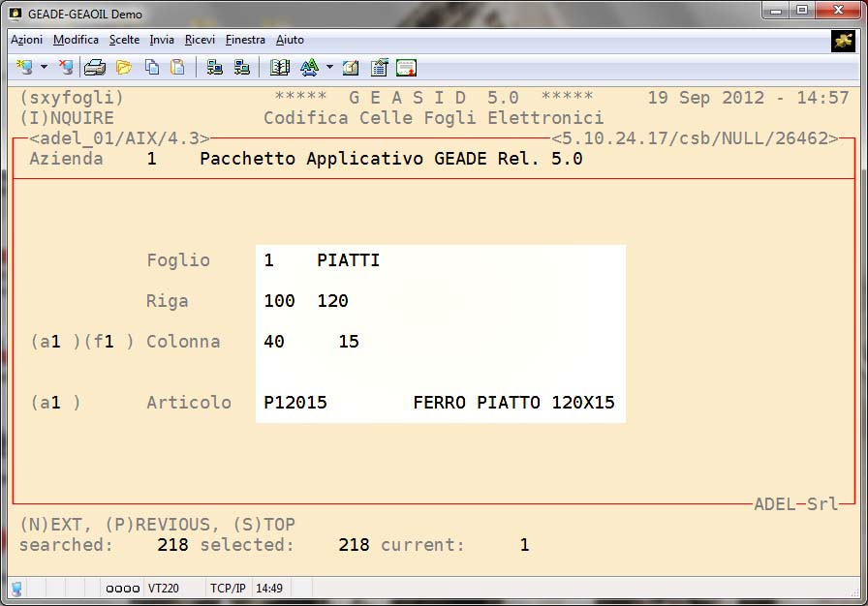
Task: Open the new connection dropdown arrow
Action: [44, 68]
